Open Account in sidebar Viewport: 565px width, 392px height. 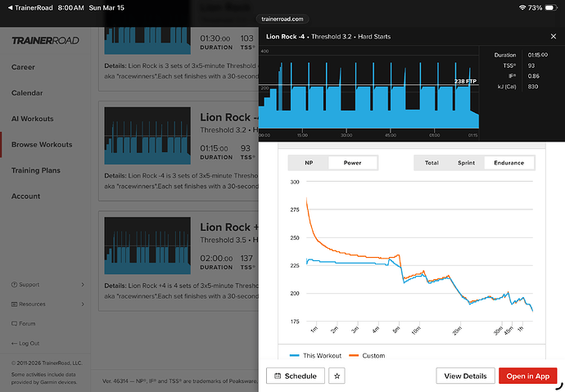click(x=25, y=196)
